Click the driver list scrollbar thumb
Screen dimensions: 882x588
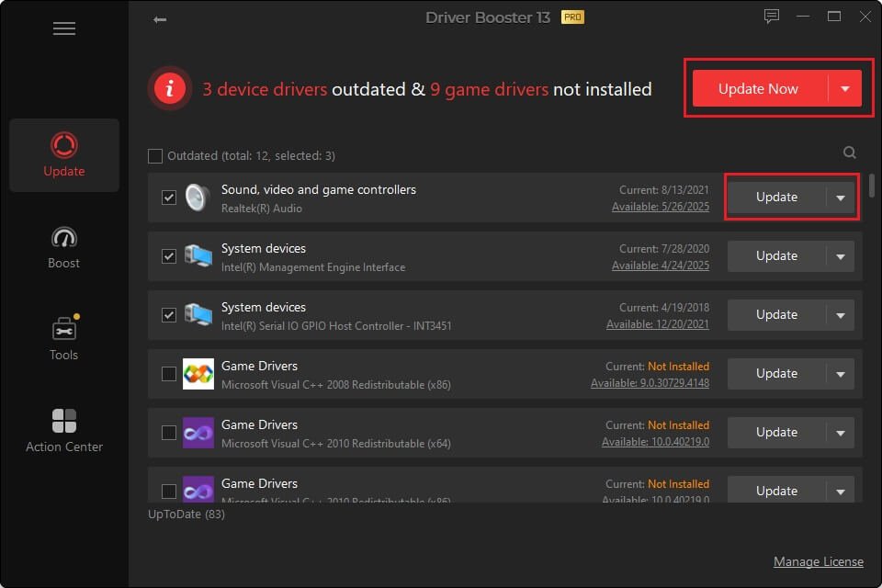coord(871,186)
